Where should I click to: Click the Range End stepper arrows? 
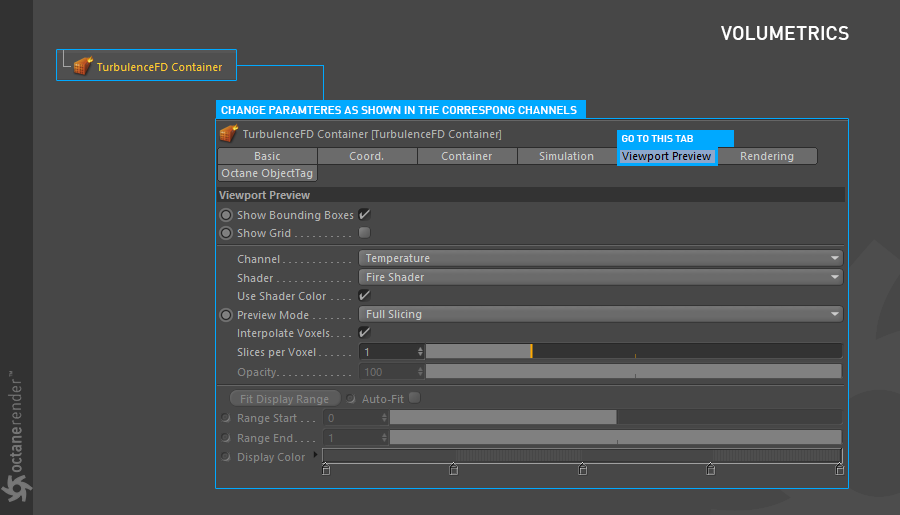(x=384, y=438)
